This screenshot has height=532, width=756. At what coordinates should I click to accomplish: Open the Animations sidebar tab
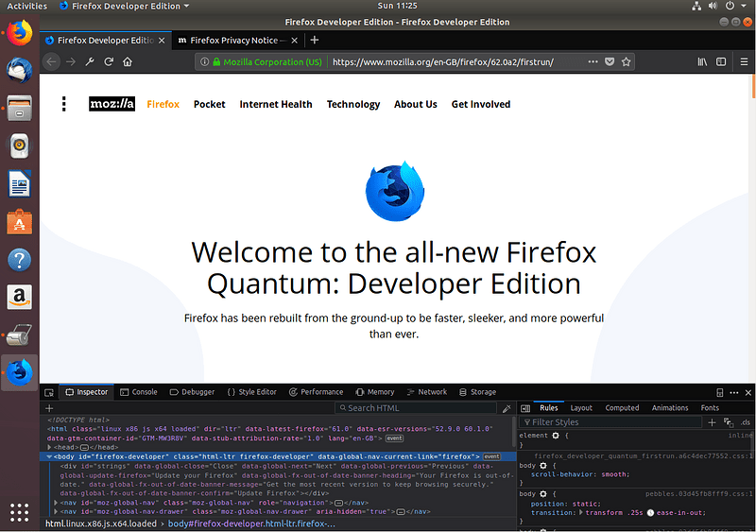click(670, 408)
